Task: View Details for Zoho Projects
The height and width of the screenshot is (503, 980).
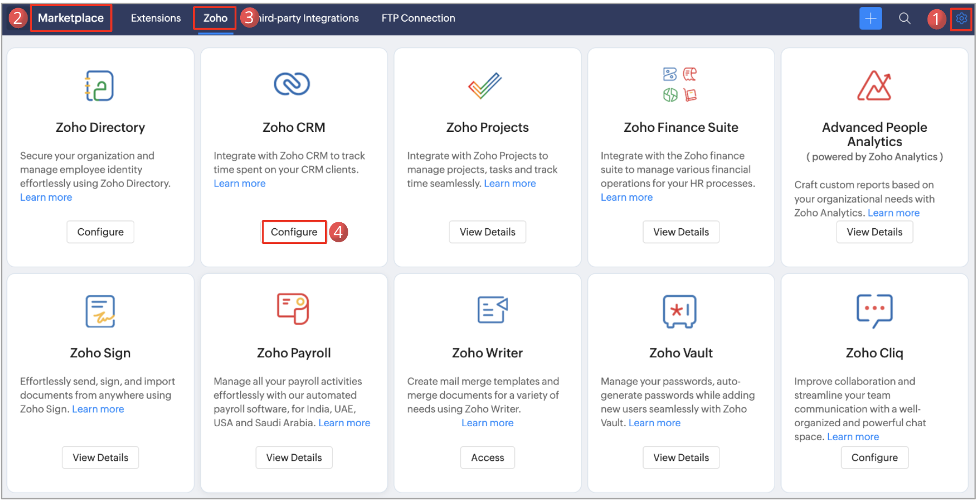Action: click(487, 232)
